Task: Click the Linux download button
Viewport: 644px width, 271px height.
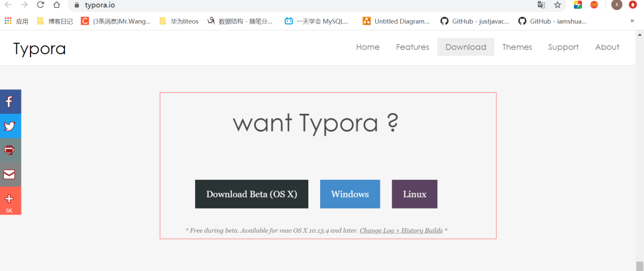Action: 414,194
